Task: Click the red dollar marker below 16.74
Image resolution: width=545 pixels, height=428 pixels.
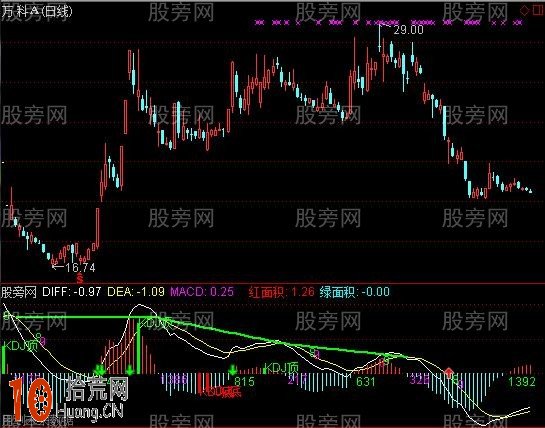Action: tap(80, 278)
